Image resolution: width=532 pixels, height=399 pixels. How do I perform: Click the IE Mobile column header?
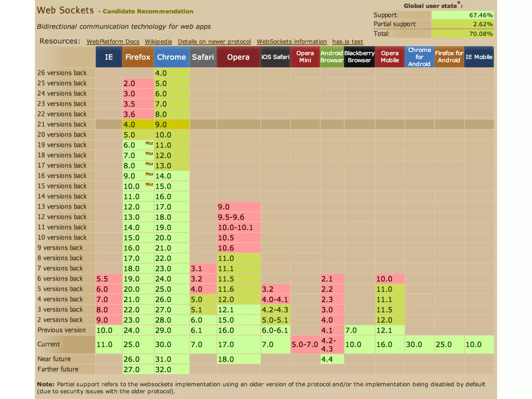click(x=479, y=57)
